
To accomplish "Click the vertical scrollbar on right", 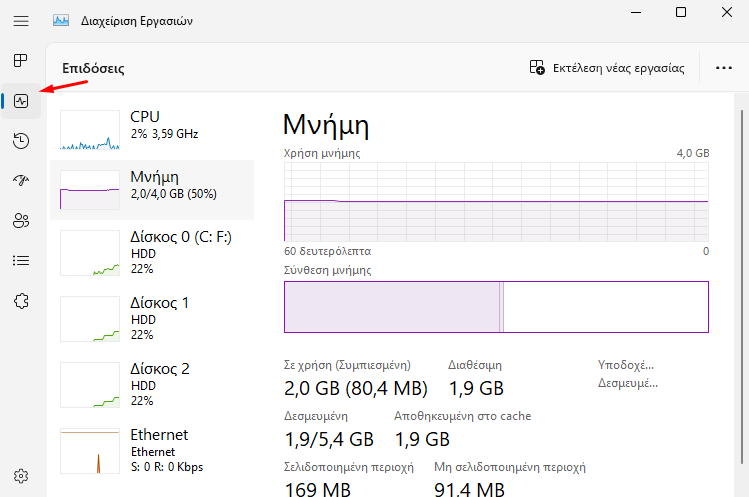I will (x=741, y=287).
